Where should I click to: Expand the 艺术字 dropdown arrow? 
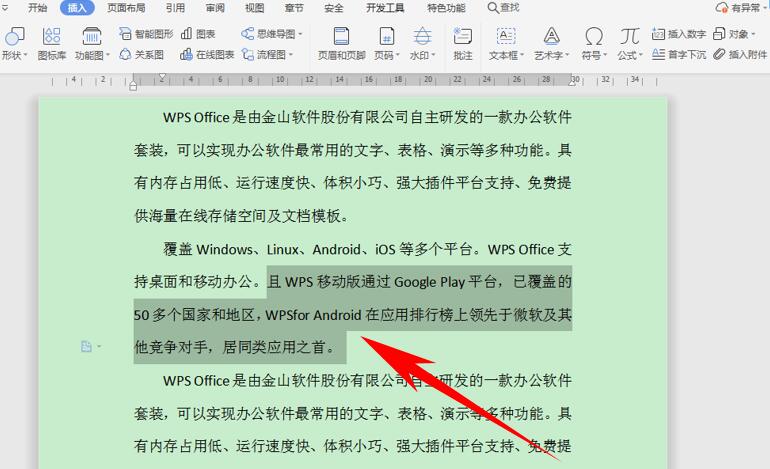point(567,55)
